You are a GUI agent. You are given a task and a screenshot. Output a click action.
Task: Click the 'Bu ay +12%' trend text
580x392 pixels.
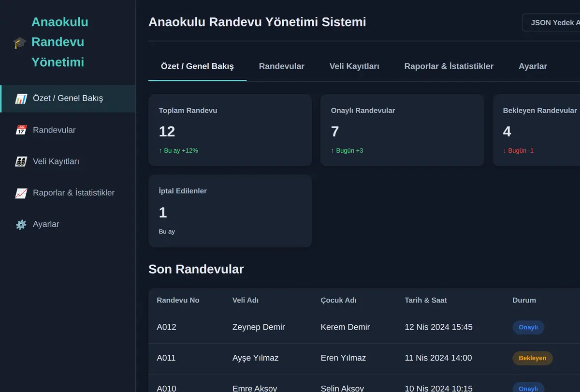[x=178, y=151]
